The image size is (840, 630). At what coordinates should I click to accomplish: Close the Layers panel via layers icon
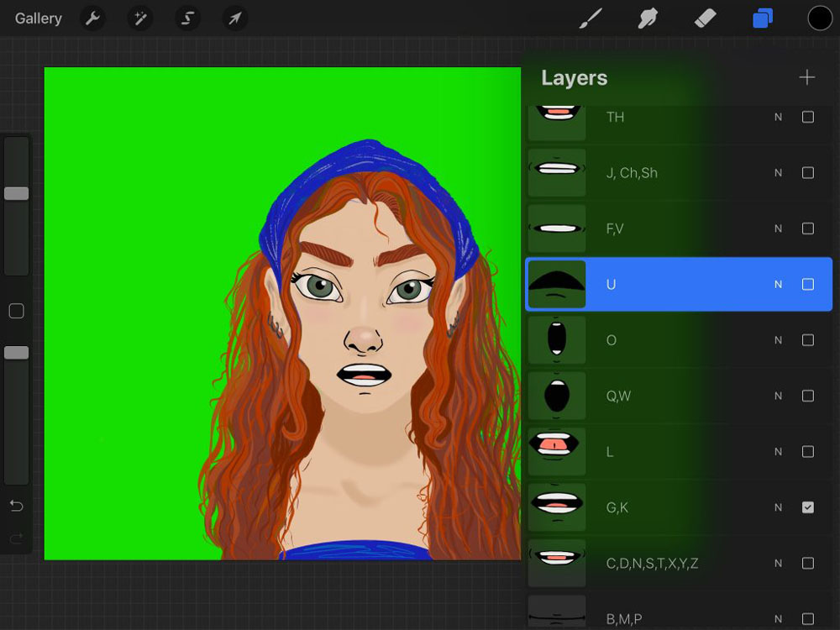763,18
